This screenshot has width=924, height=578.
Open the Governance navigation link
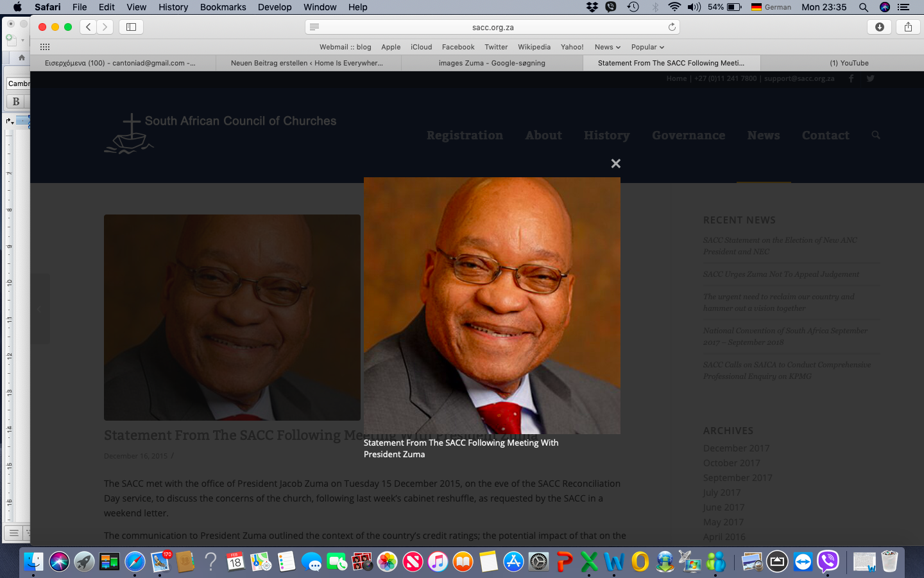pos(689,136)
